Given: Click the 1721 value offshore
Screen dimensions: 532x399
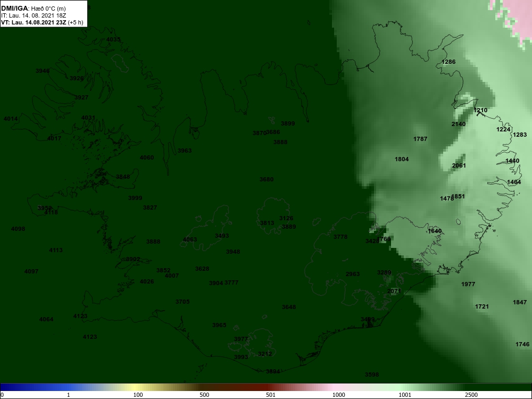Looking at the screenshot, I should click(482, 307).
